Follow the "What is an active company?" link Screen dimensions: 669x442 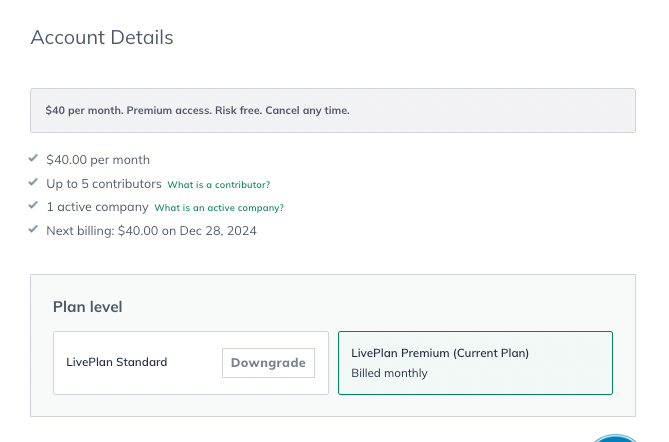click(219, 208)
